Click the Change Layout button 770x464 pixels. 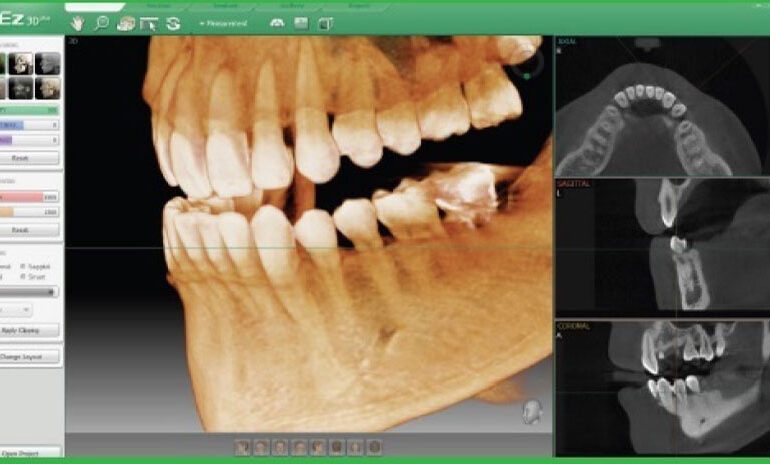click(31, 356)
